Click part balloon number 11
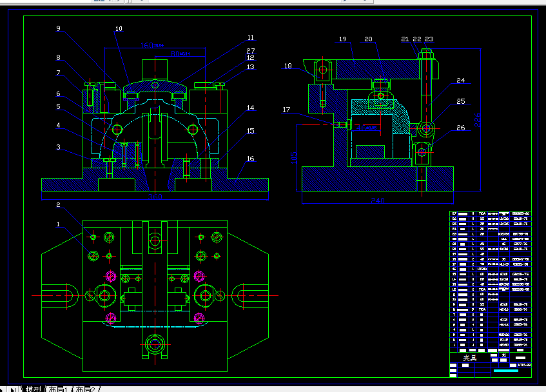 tap(251, 37)
